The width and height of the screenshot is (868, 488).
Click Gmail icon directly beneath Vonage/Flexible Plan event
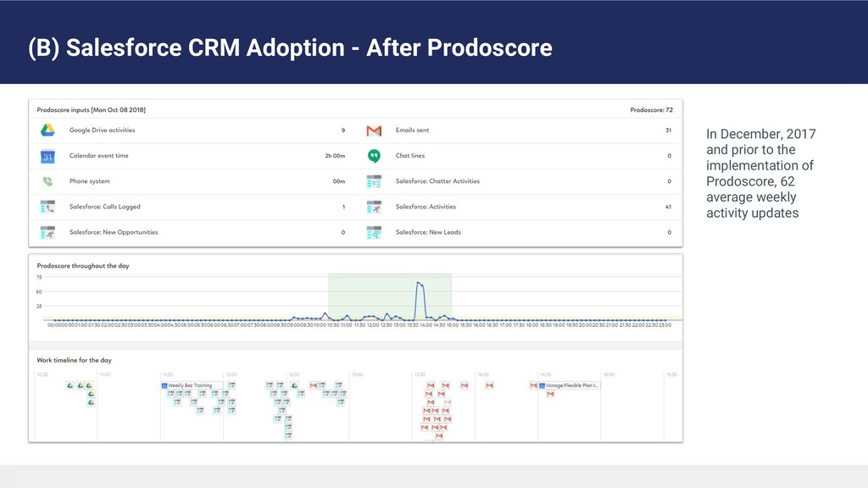click(550, 394)
